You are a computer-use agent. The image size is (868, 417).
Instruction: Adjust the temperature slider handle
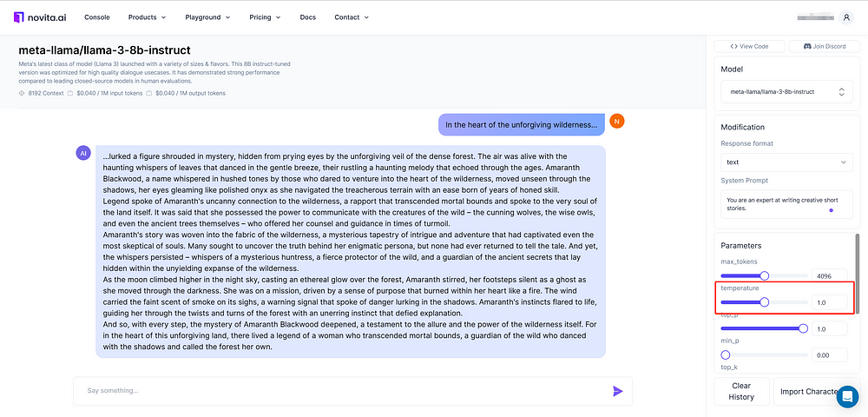[765, 301]
